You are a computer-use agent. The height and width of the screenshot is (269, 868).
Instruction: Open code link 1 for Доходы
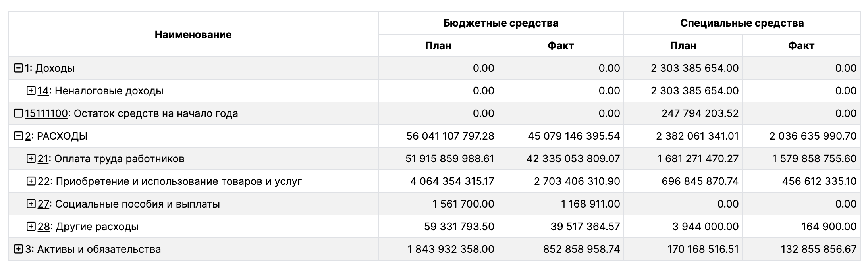click(x=27, y=68)
